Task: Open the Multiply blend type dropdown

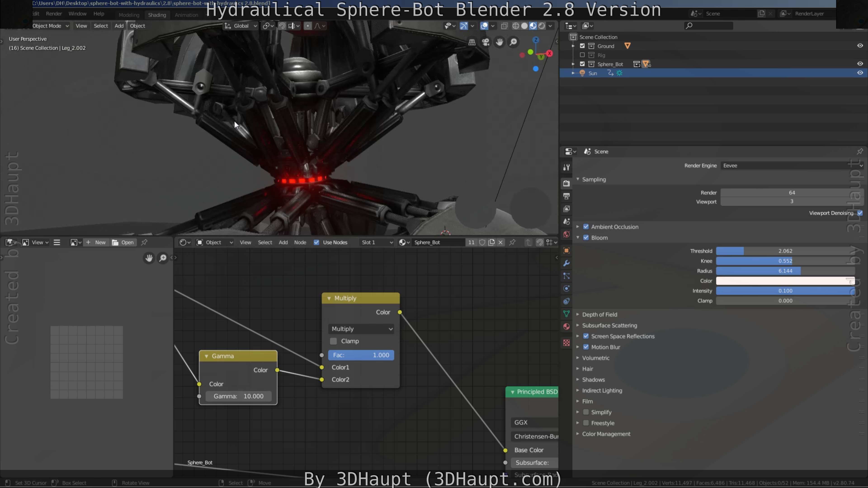Action: coord(361,329)
